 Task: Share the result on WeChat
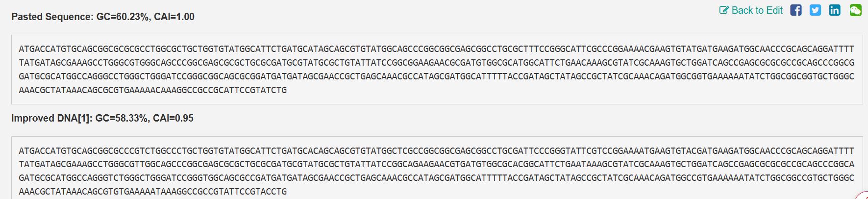click(x=855, y=10)
